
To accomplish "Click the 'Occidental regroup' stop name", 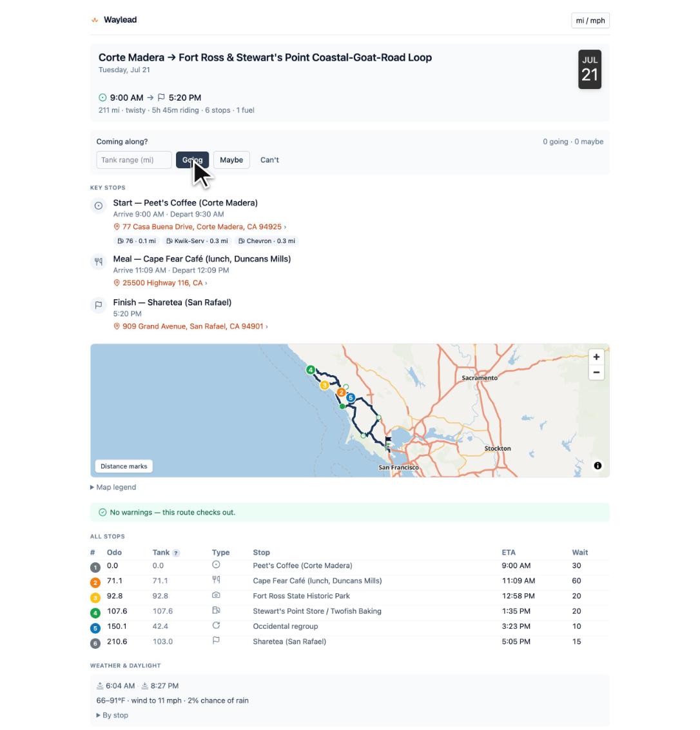I will [286, 626].
